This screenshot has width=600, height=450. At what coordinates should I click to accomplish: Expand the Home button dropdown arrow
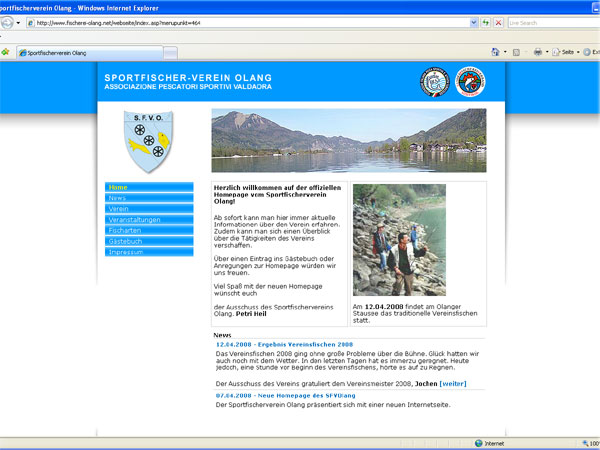click(505, 52)
